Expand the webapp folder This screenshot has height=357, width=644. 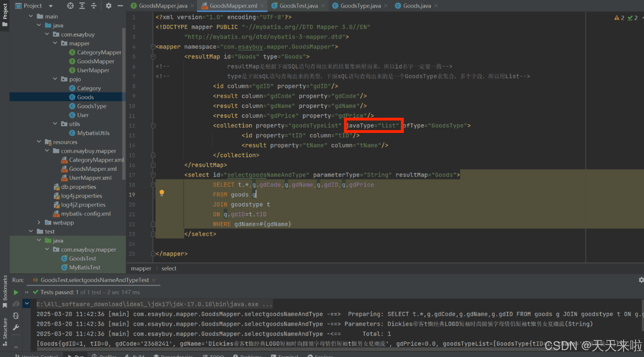[x=39, y=222]
